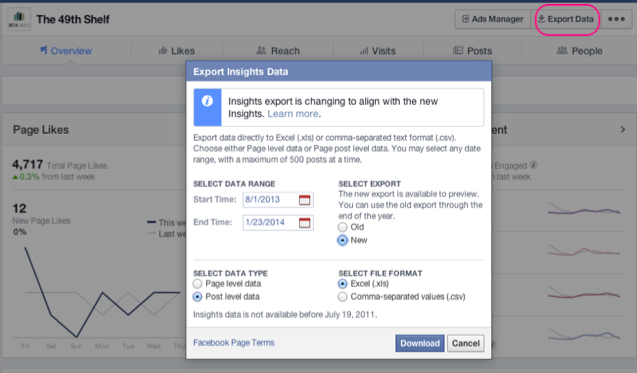
Task: Click the Export Data download icon
Action: [541, 19]
